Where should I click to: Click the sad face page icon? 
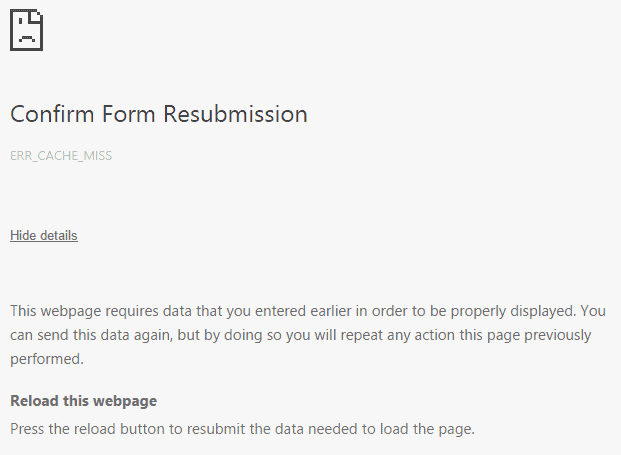click(27, 30)
